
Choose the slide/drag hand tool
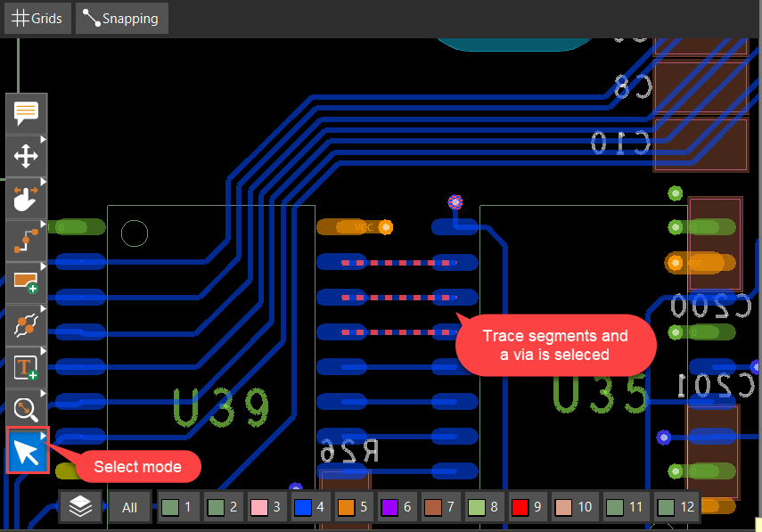click(x=26, y=199)
